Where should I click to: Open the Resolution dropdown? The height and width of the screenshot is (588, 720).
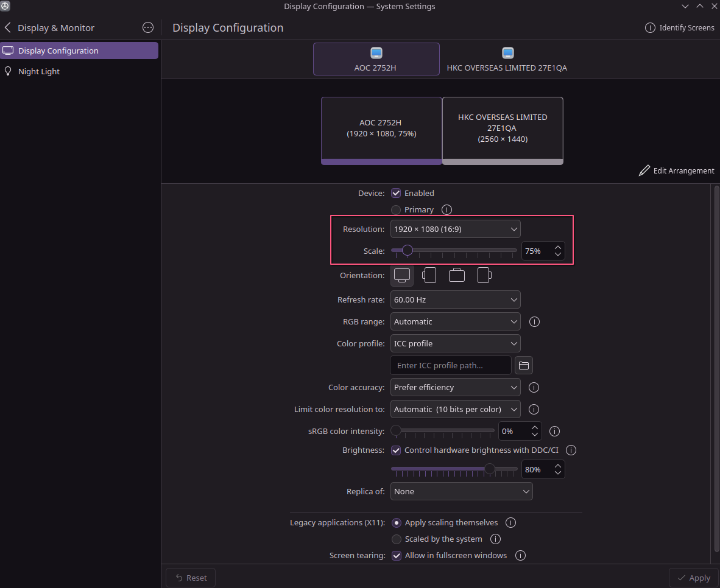455,229
